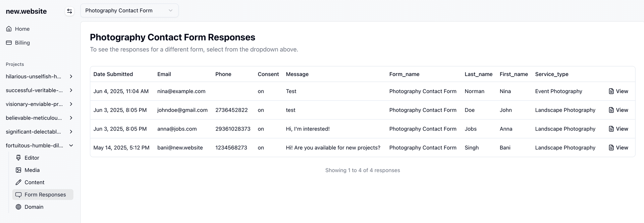Open the successful-veritable project item

34,90
